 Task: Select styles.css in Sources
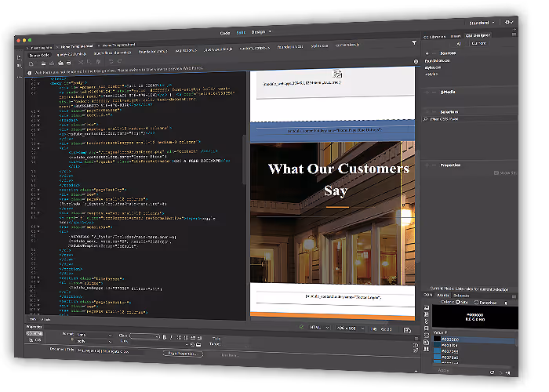click(x=433, y=67)
